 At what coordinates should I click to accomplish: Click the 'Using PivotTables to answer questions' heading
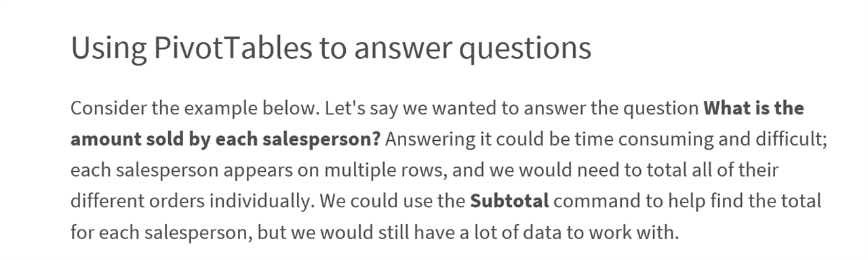tap(331, 49)
